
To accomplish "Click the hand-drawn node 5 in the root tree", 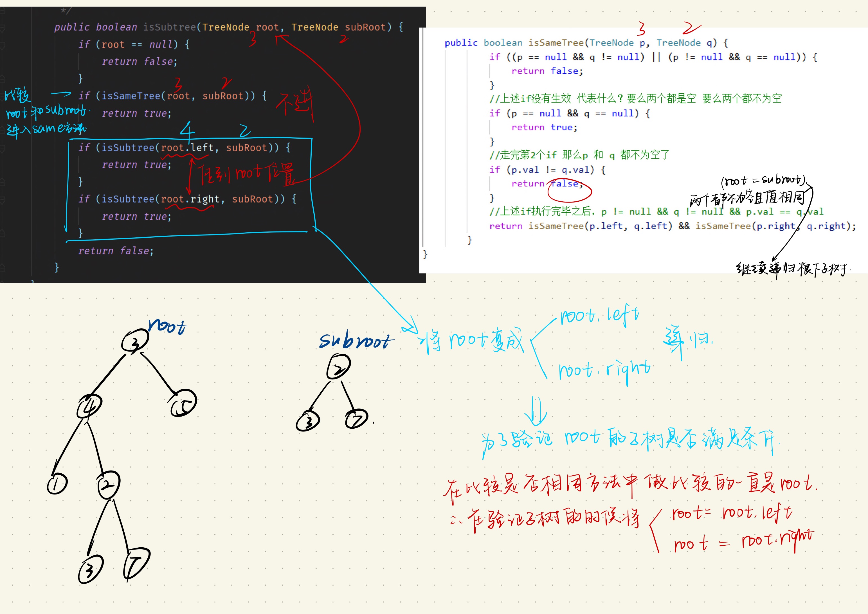I will (183, 403).
